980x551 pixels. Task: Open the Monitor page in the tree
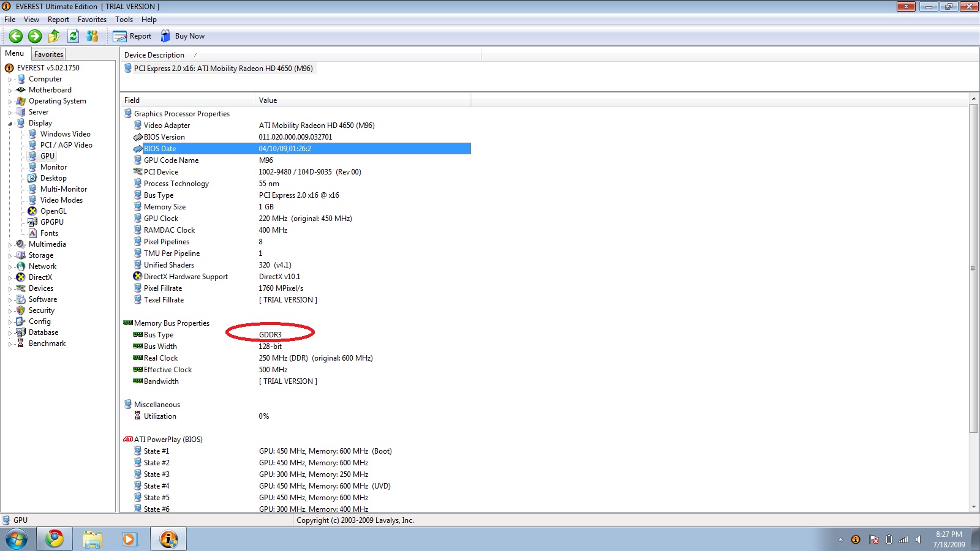pyautogui.click(x=53, y=167)
